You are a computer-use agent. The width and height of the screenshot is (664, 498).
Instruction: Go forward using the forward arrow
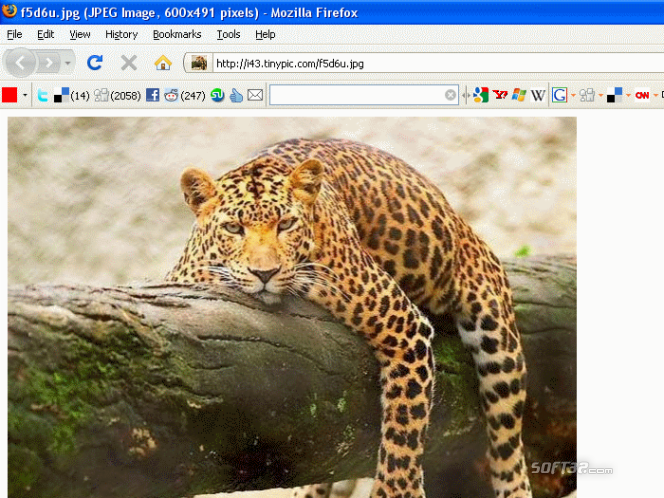(x=49, y=63)
